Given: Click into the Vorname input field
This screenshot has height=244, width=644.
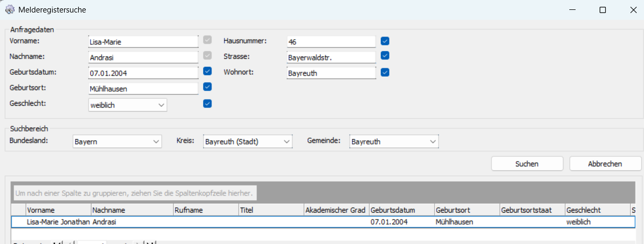Looking at the screenshot, I should pyautogui.click(x=143, y=42).
